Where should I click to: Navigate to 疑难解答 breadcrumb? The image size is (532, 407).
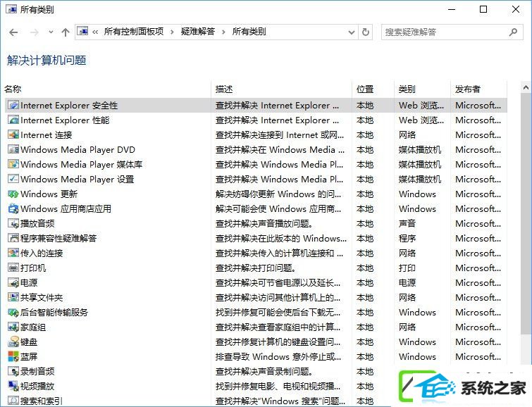tap(198, 32)
